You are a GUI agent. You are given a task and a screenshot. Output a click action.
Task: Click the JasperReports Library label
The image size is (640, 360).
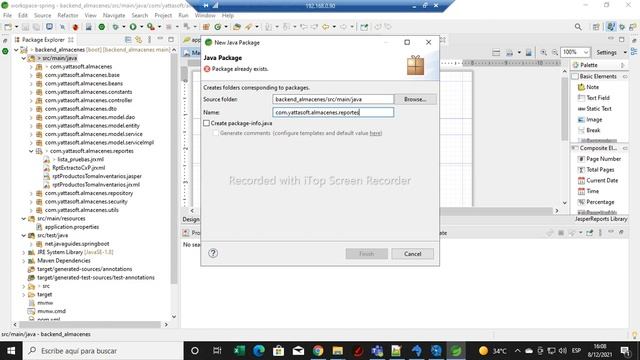601,219
